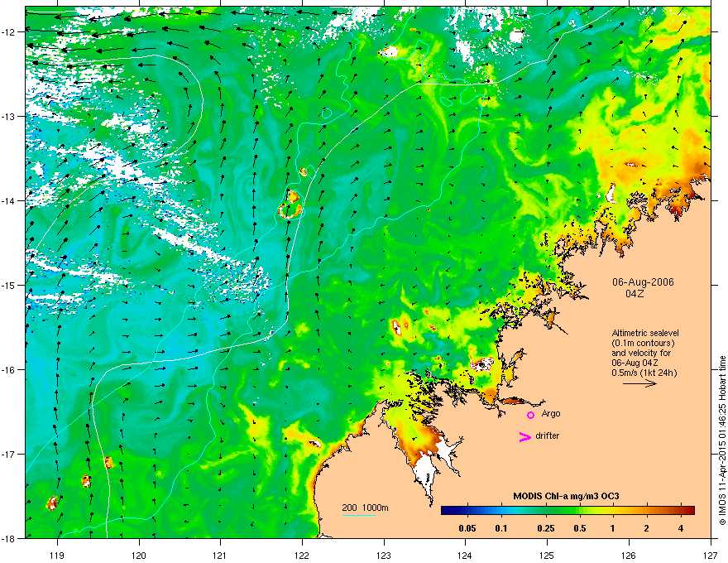The image size is (728, 563).
Task: Click the longitude axis label '122'
Action: coord(302,555)
